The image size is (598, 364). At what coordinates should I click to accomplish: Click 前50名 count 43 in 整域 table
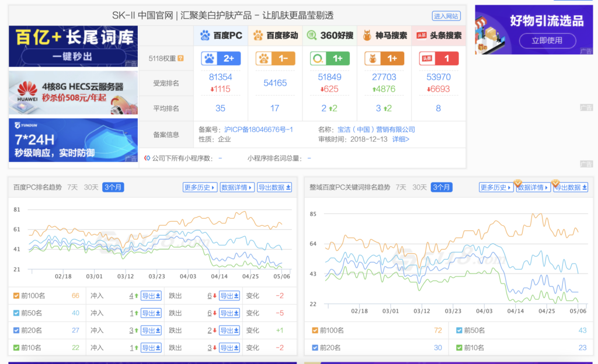(x=582, y=331)
